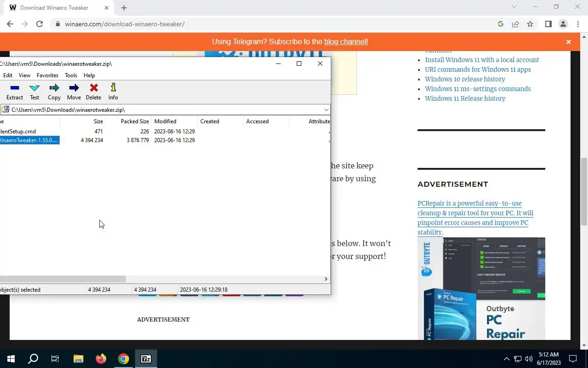Click the 7-Zip taskbar icon
The width and height of the screenshot is (588, 368).
click(146, 359)
